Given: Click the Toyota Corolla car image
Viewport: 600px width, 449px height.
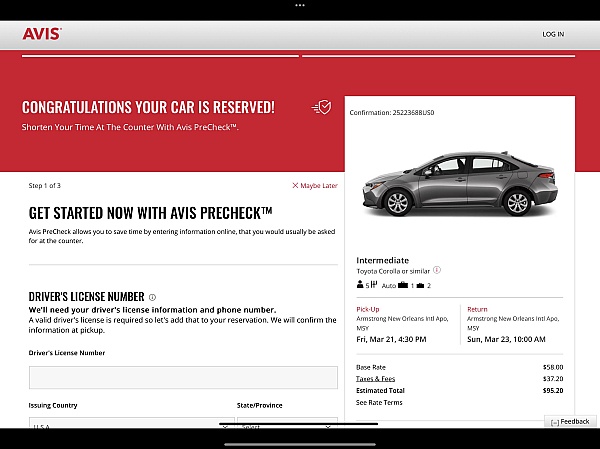Looking at the screenshot, I should (460, 184).
